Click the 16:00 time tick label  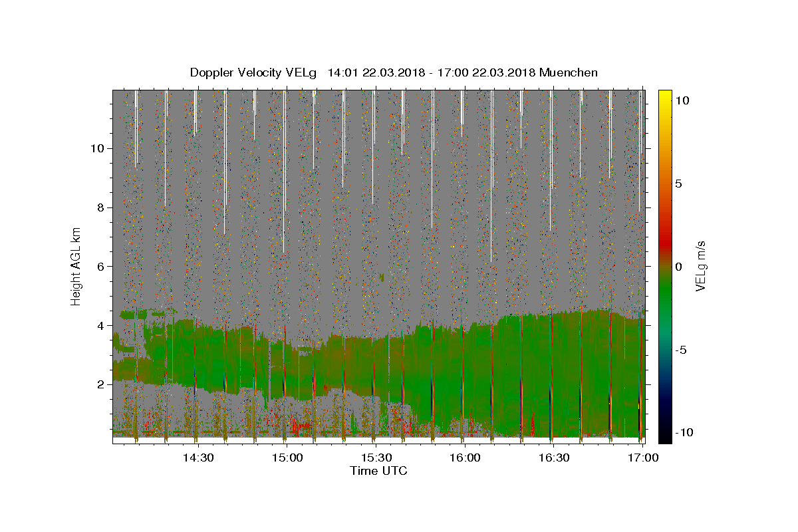click(465, 458)
